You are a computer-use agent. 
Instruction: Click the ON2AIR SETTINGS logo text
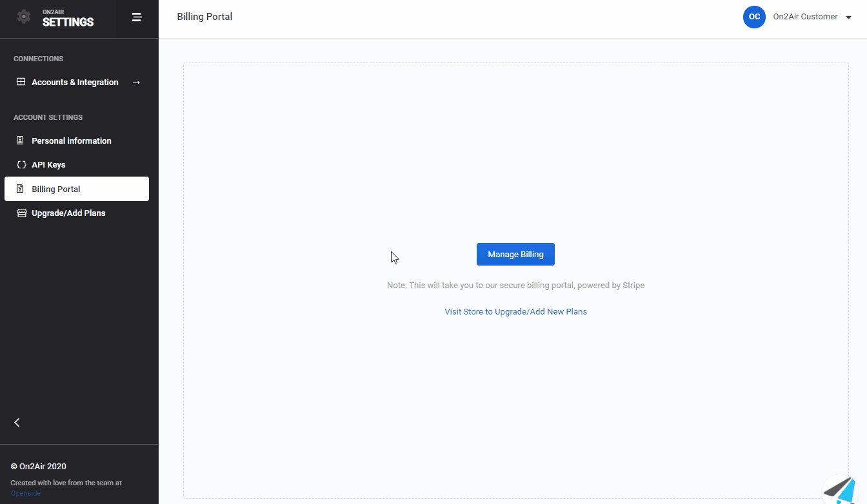tap(68, 19)
